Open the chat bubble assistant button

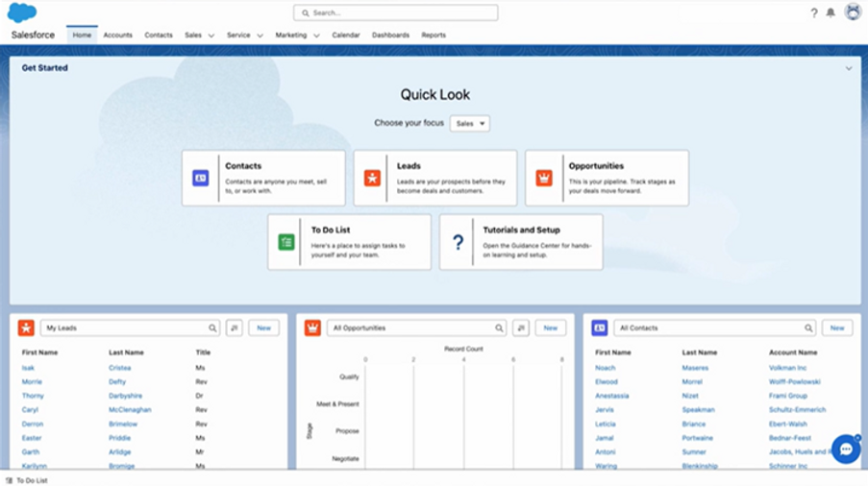click(846, 449)
